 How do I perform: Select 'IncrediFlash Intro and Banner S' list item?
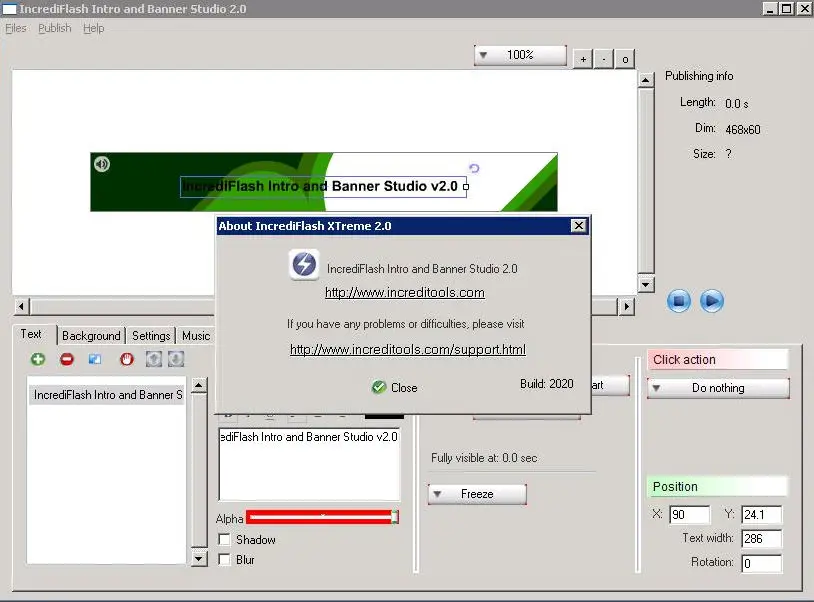(x=106, y=395)
